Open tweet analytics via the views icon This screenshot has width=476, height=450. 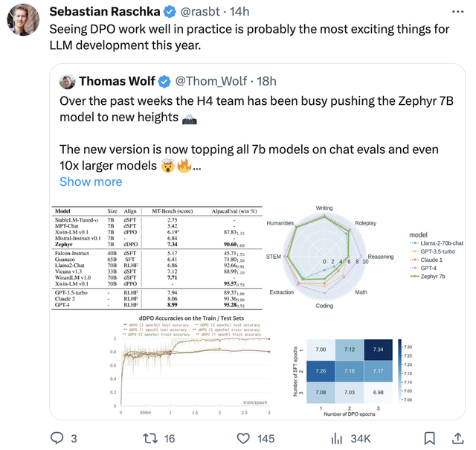[x=336, y=438]
